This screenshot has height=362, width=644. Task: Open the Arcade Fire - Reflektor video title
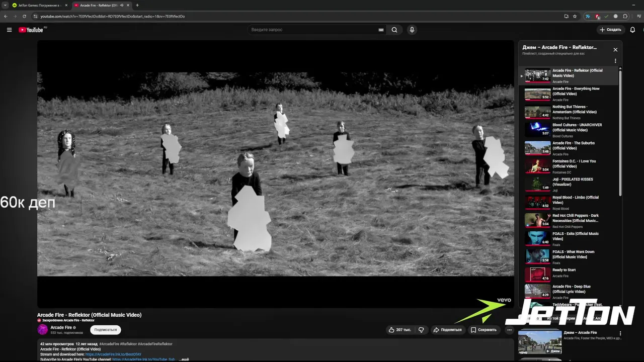[89, 315]
